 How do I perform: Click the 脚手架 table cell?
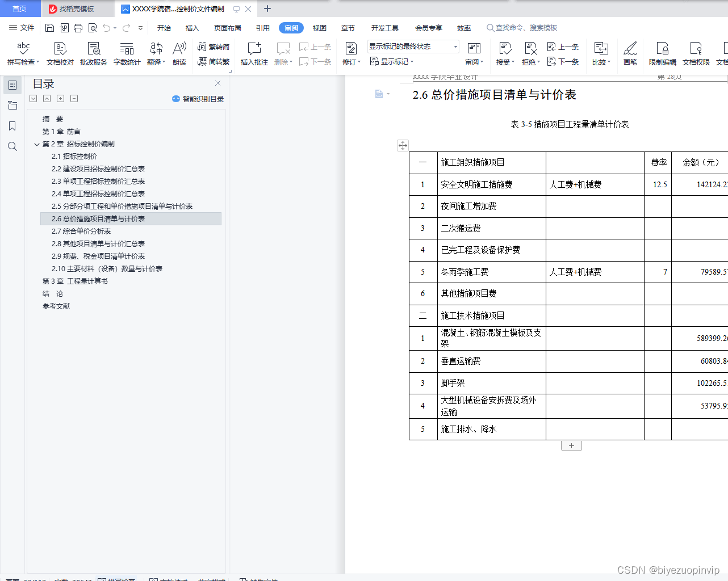(x=492, y=383)
